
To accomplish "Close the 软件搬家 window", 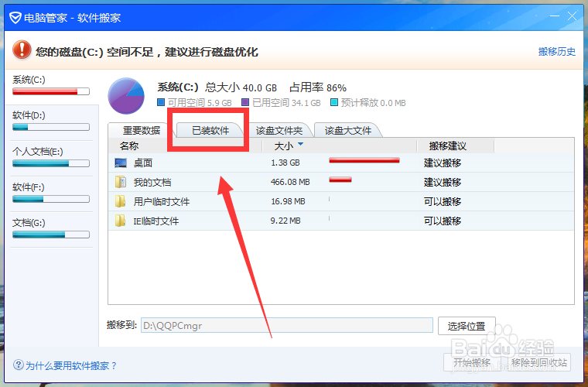I will pos(572,16).
